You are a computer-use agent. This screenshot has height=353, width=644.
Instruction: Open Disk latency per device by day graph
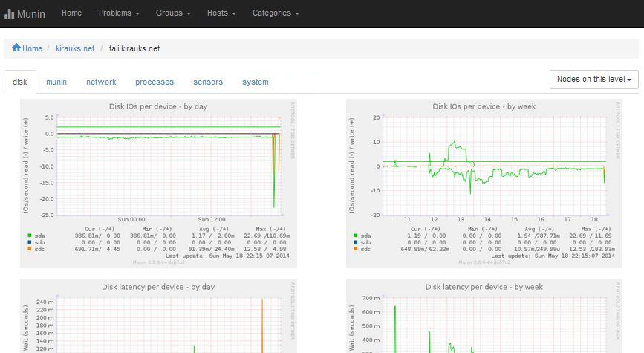(158, 316)
